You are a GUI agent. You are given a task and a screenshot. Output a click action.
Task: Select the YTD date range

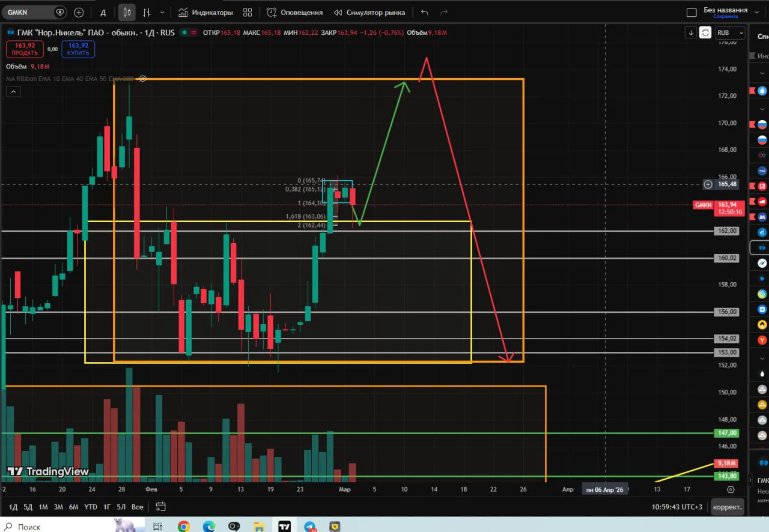click(x=91, y=507)
